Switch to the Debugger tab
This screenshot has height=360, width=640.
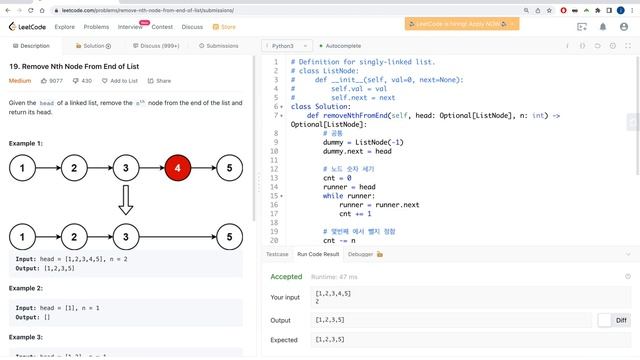click(365, 254)
